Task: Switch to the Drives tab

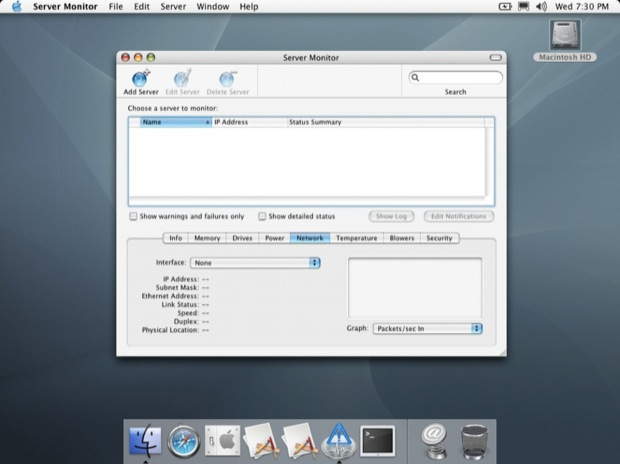Action: (242, 238)
